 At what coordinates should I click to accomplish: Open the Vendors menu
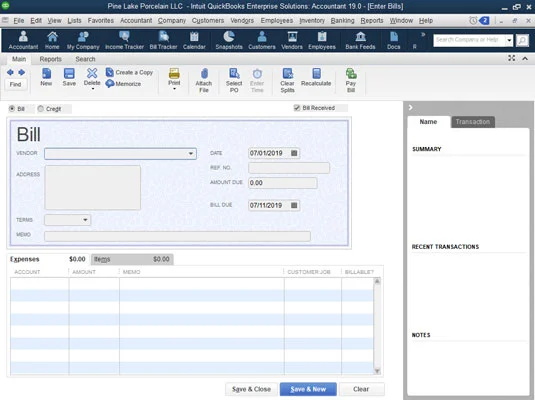tap(242, 20)
